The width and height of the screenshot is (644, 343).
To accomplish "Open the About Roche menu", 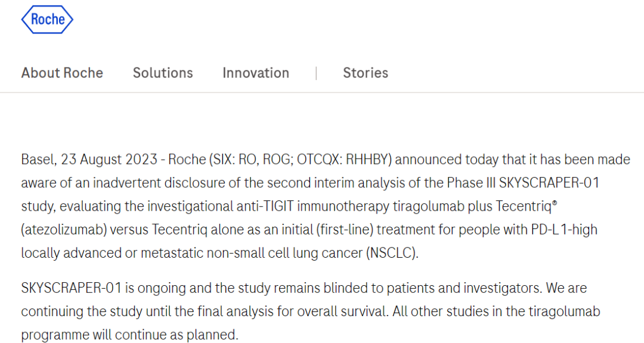I will pyautogui.click(x=62, y=73).
